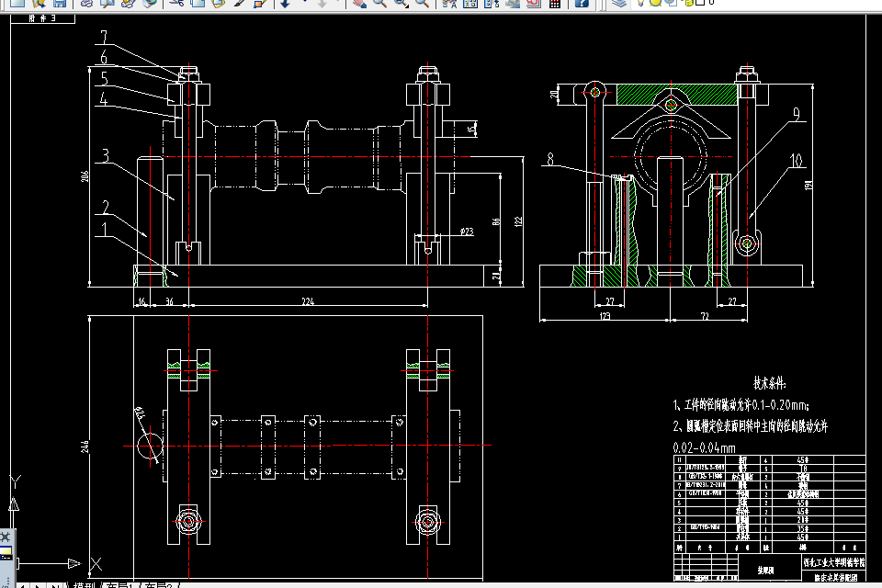Image resolution: width=882 pixels, height=588 pixels.
Task: Select the UCS X-axis arrow icon
Action: (74, 563)
